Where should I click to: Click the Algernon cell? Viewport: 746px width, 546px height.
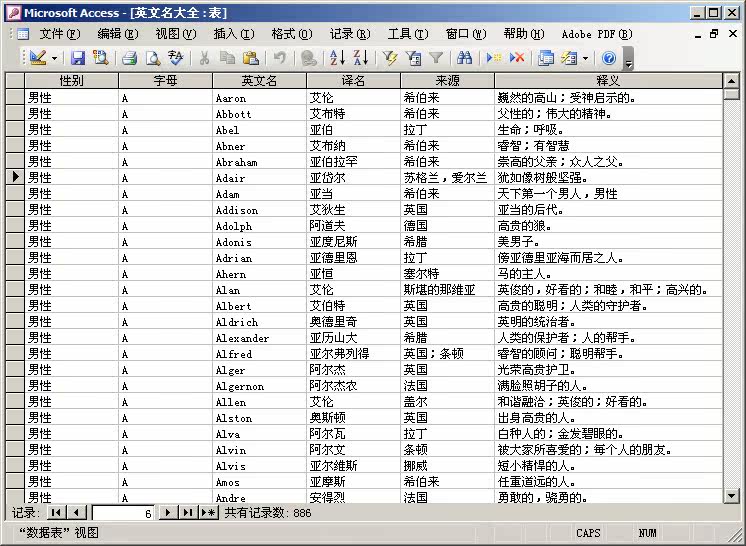260,386
